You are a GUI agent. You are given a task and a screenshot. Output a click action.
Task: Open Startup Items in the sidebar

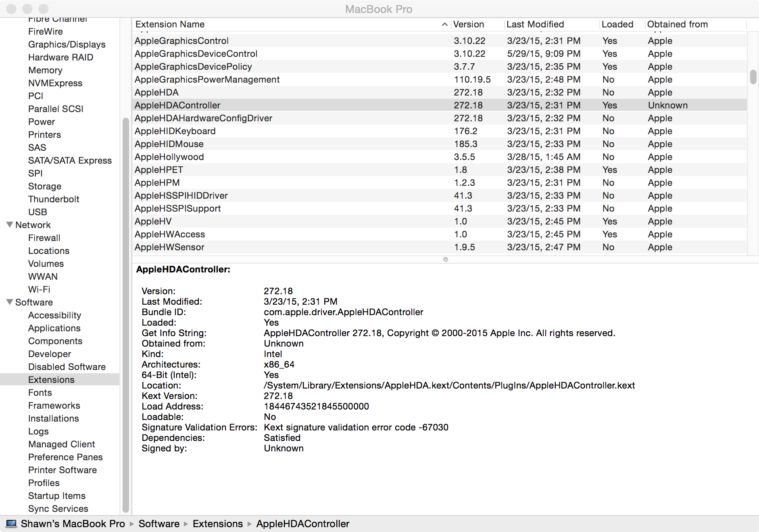(56, 496)
